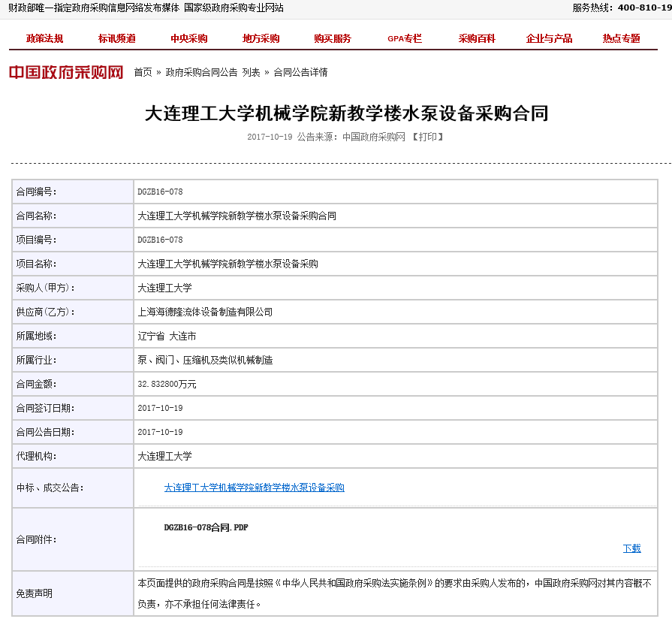The image size is (672, 634).
Task: Open the 企业与产品 menu item
Action: [x=549, y=39]
